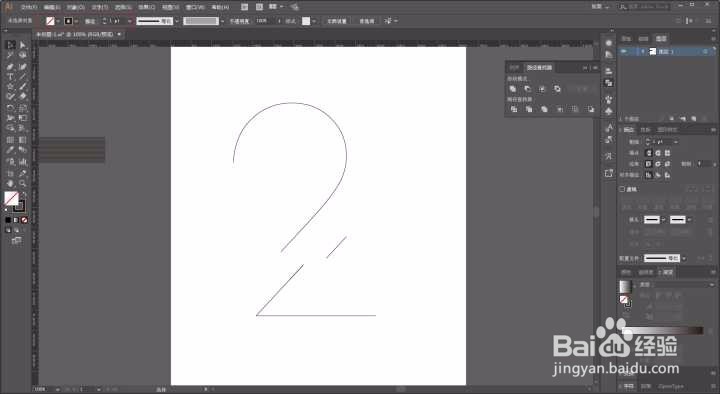Click the gradient slider bar
Screen dimensions: 720x394
(663, 330)
